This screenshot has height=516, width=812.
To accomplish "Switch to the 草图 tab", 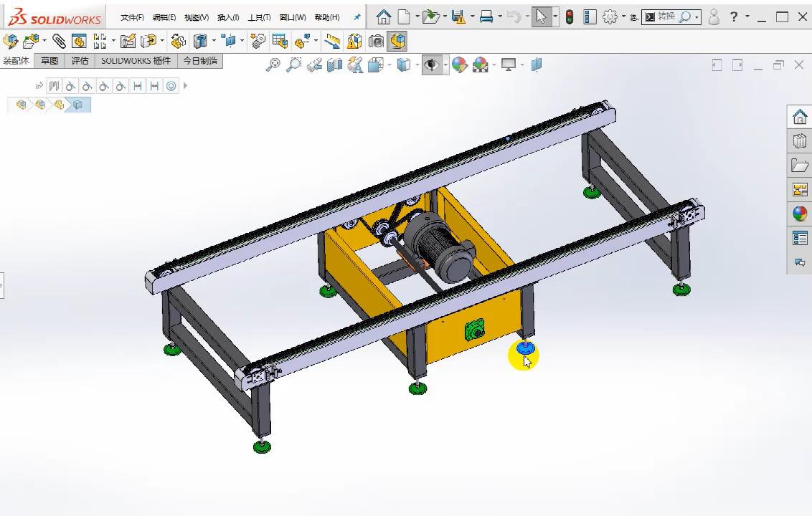I will [x=49, y=60].
